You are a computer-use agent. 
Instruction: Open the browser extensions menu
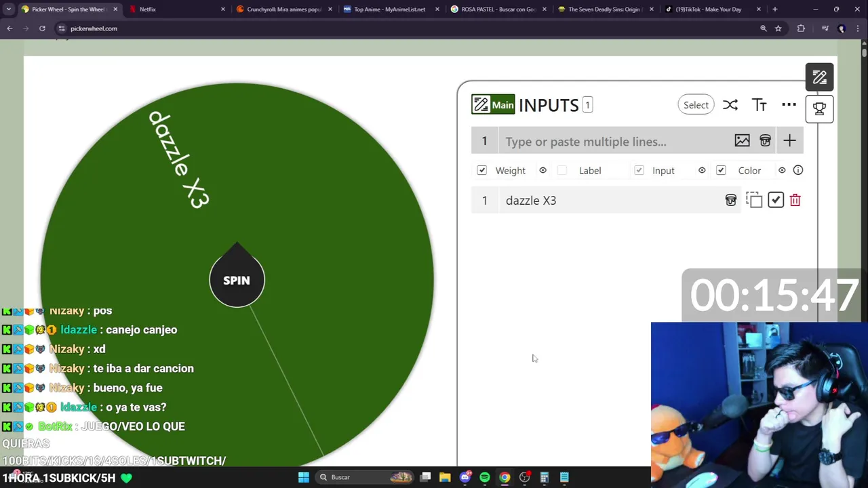tap(801, 28)
